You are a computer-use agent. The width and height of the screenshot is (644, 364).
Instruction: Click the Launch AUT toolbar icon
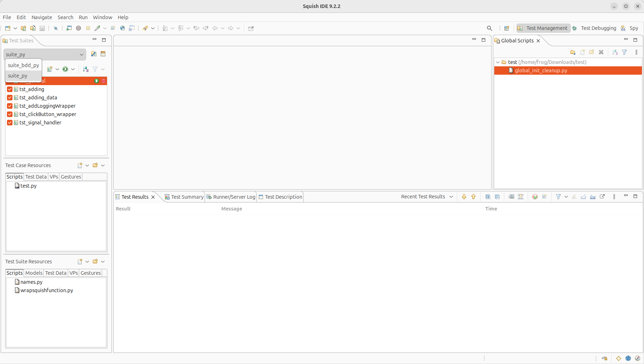point(69,28)
